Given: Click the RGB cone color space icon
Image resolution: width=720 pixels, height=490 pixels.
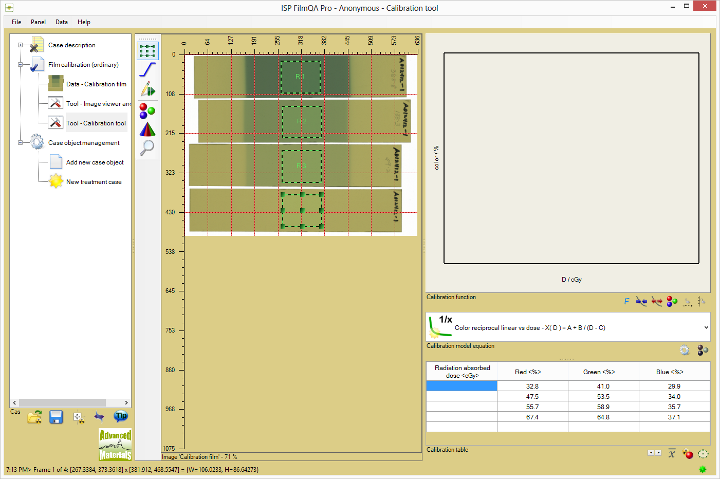Looking at the screenshot, I should pyautogui.click(x=147, y=130).
